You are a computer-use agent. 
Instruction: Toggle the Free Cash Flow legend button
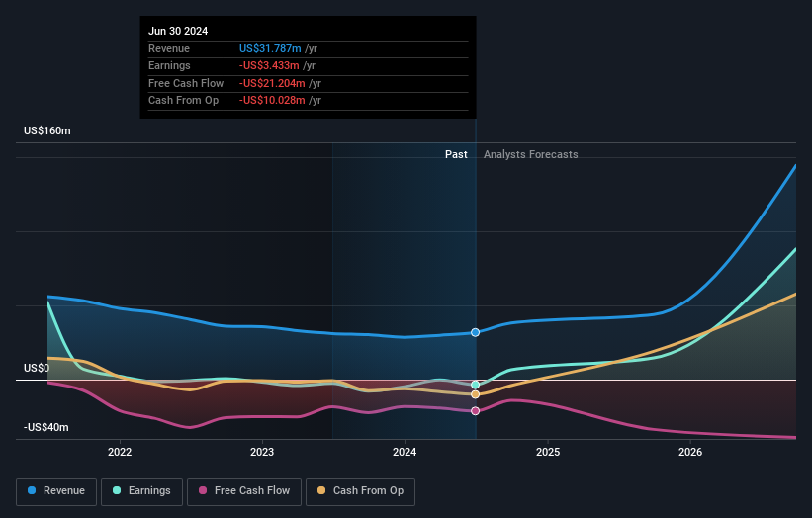click(244, 491)
